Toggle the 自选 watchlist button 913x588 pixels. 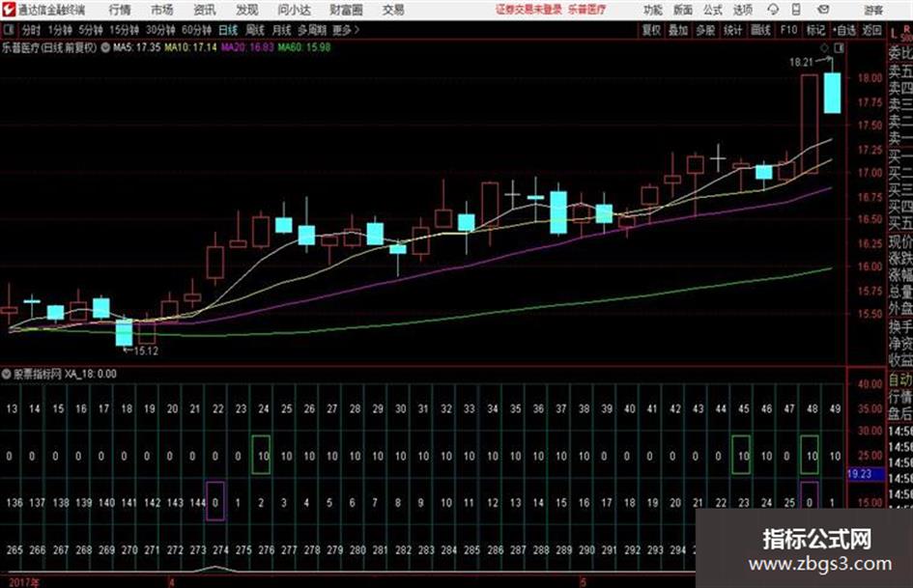pos(844,30)
